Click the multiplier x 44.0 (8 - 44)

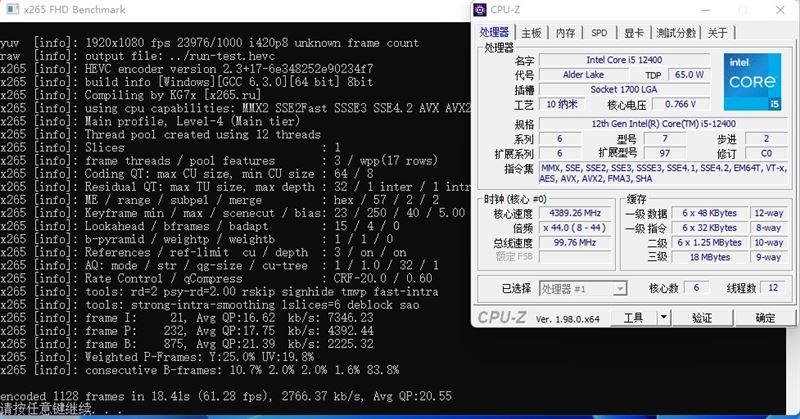pos(575,228)
